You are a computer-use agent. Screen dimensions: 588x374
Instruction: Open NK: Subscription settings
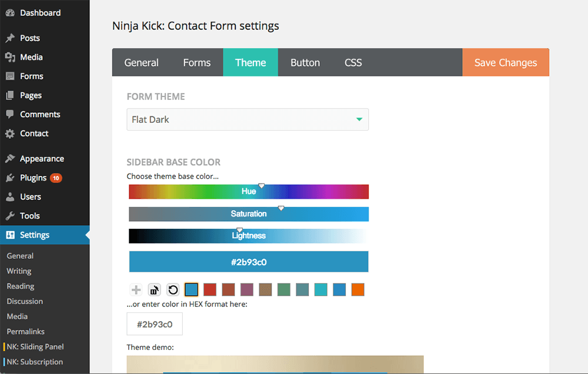[x=35, y=362]
